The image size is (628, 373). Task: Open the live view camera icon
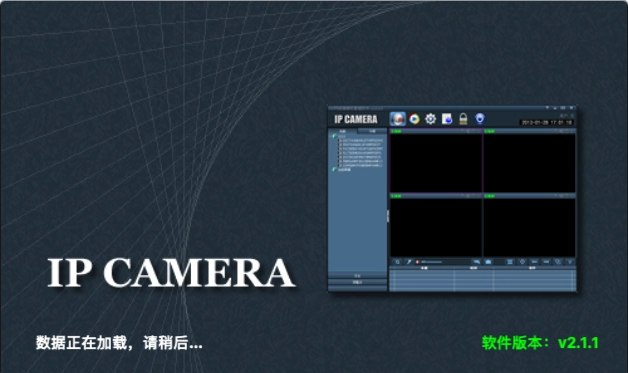tap(398, 119)
